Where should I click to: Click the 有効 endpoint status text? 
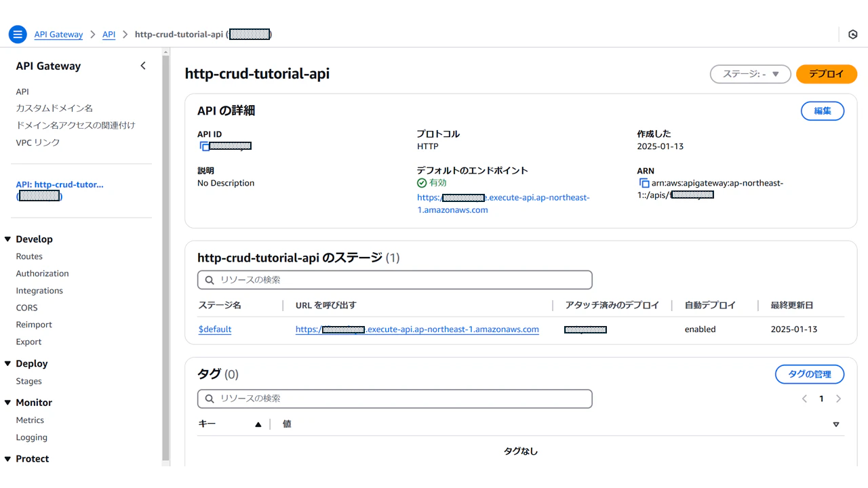click(438, 183)
